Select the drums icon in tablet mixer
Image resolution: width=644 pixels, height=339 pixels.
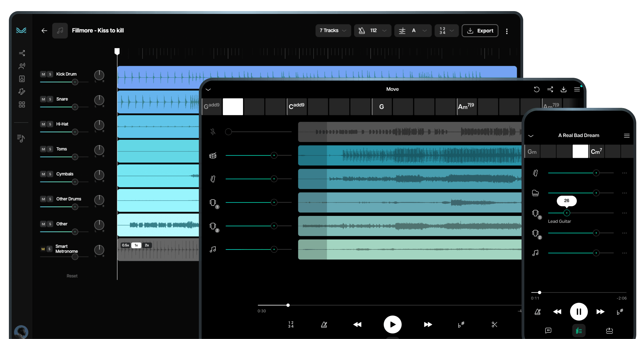213,156
